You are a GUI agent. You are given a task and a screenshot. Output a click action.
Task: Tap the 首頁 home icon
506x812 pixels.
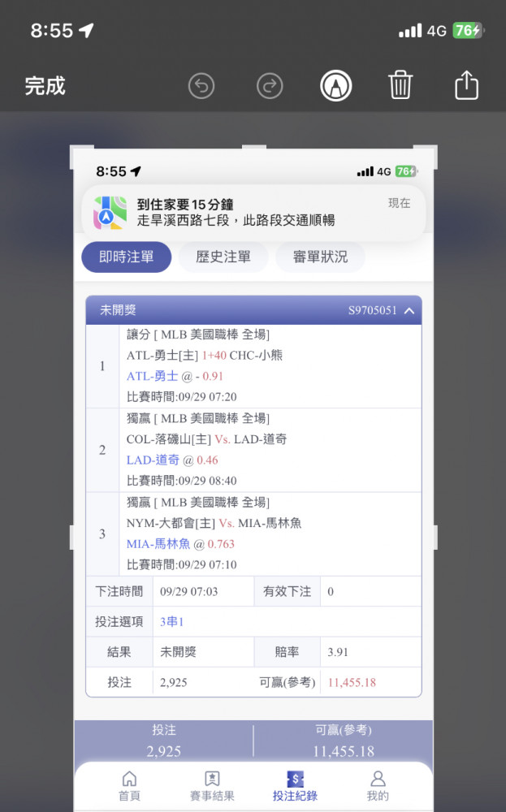click(129, 779)
